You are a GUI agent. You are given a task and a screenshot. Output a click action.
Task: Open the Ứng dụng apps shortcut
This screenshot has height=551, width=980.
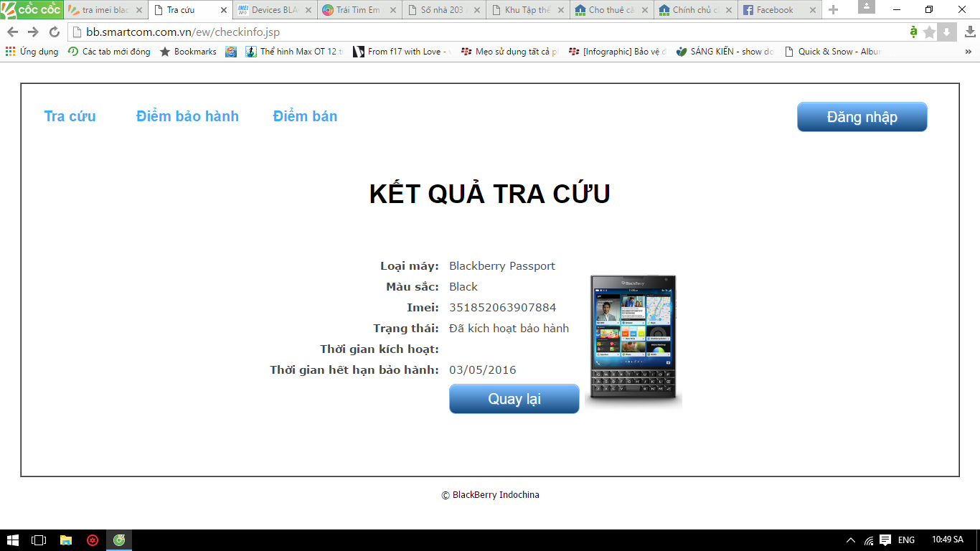pyautogui.click(x=32, y=52)
